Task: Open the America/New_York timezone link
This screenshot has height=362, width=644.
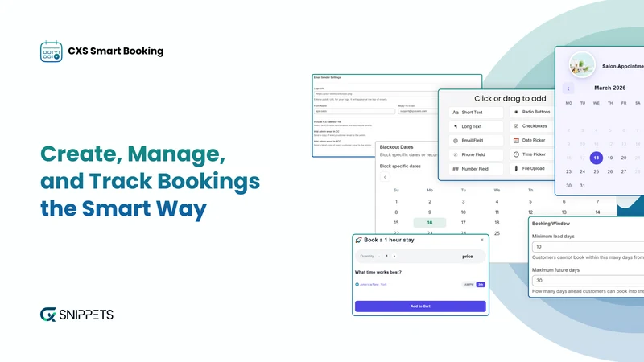Action: (x=374, y=284)
